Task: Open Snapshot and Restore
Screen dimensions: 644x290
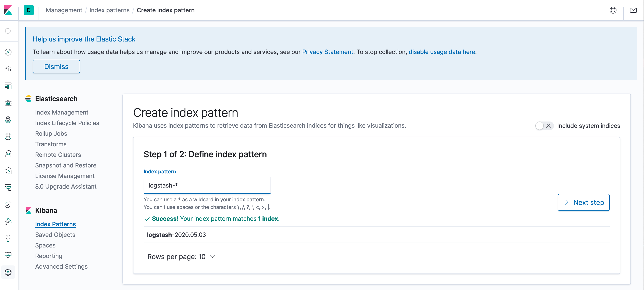Action: click(66, 165)
